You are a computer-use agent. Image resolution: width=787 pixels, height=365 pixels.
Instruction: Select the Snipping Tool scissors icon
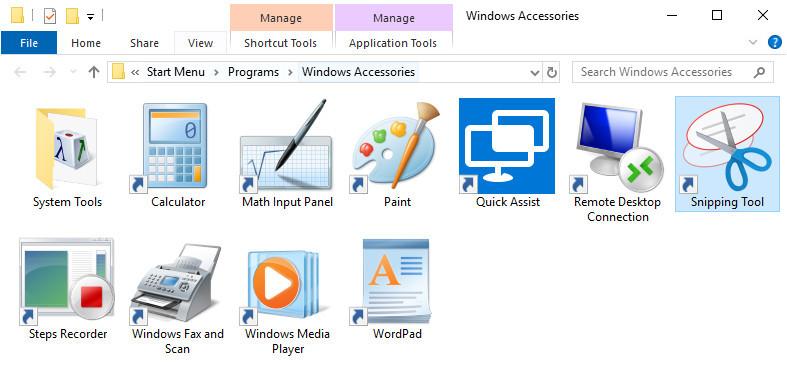(x=727, y=148)
